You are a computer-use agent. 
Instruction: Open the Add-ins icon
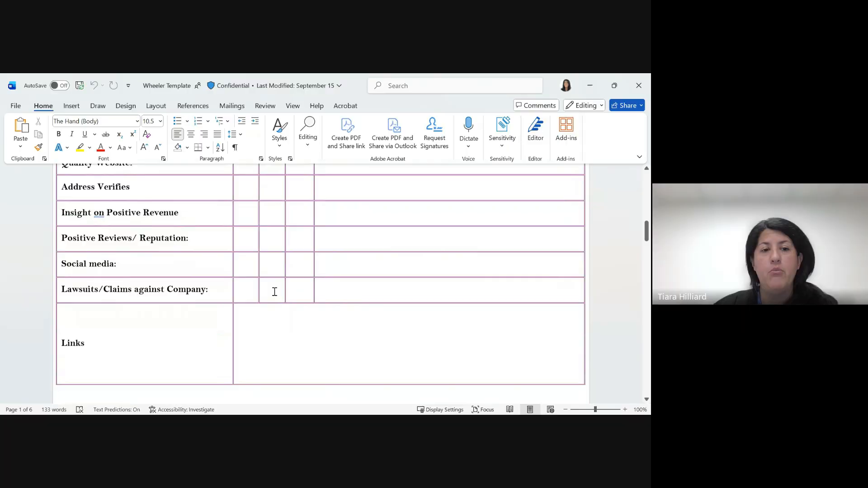[566, 129]
